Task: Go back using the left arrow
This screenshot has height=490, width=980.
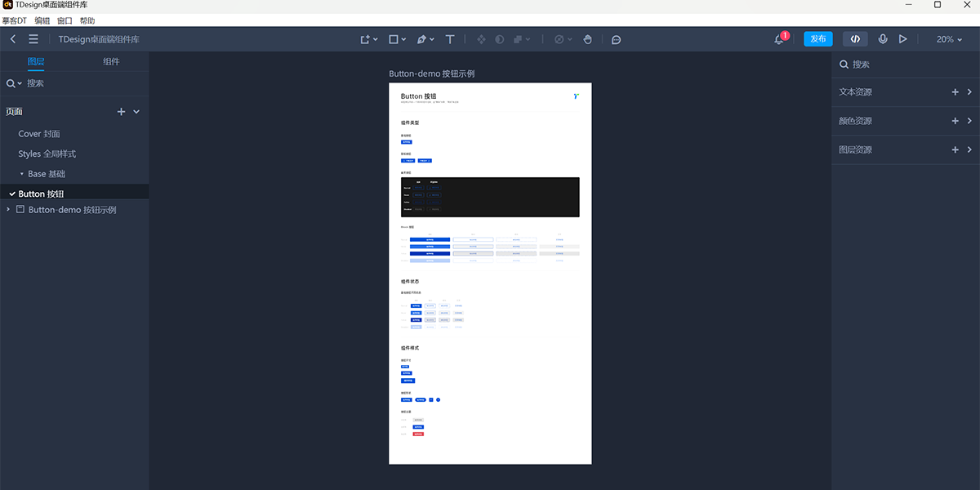Action: (x=13, y=39)
